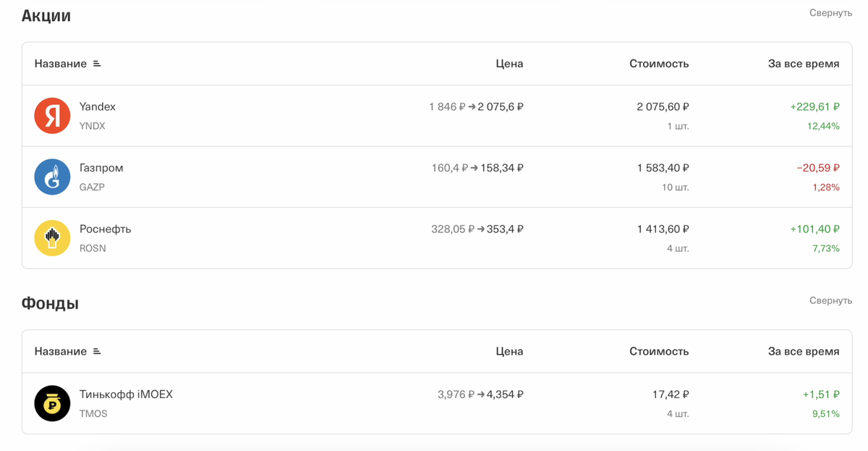Image resolution: width=868 pixels, height=451 pixels.
Task: Sort stocks by Стоимость column header
Action: (659, 64)
